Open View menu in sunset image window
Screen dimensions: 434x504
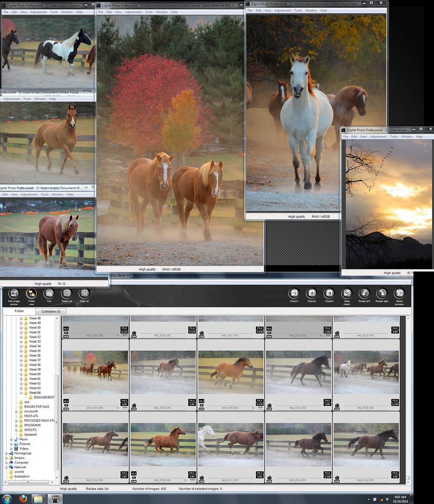[x=363, y=137]
